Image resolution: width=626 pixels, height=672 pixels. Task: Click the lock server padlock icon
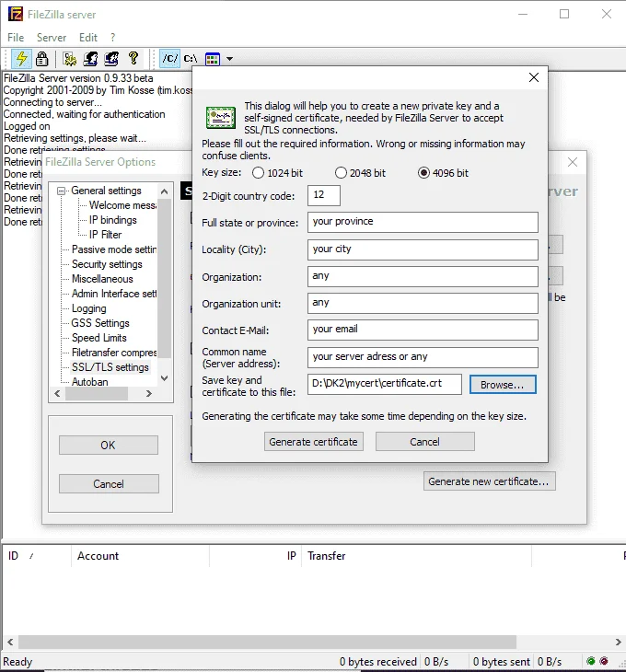pyautogui.click(x=41, y=59)
